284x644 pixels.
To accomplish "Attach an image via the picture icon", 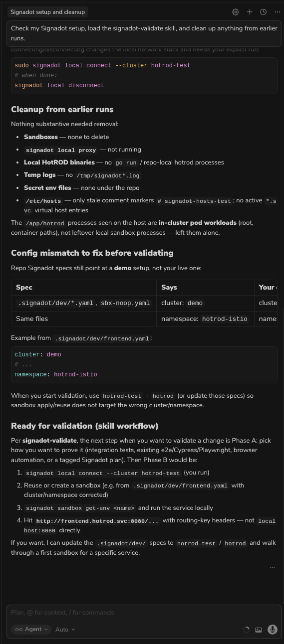I will 259,630.
